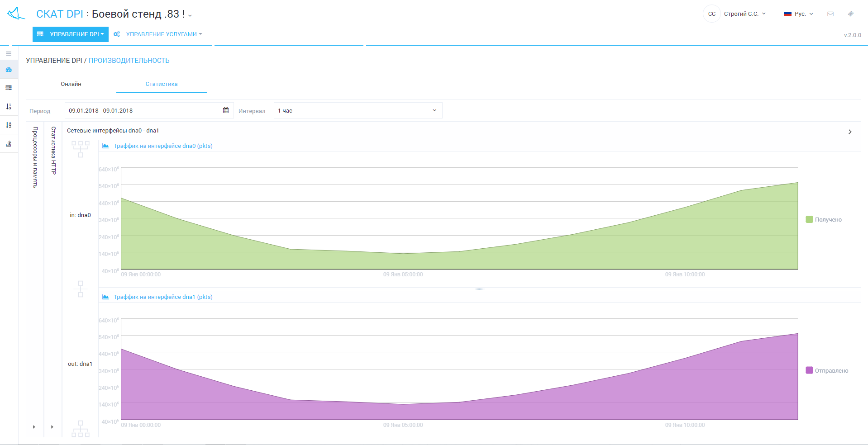
Task: Click the envelope mail icon in header
Action: (830, 14)
